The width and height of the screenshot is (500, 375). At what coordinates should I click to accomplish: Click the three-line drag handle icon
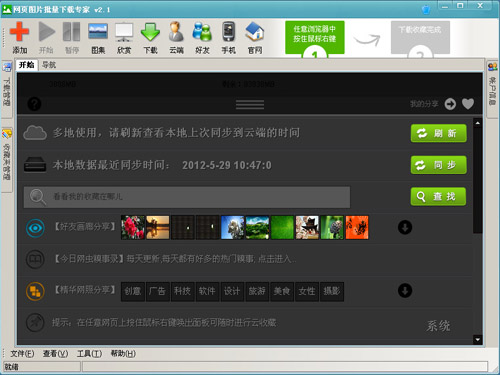[250, 104]
